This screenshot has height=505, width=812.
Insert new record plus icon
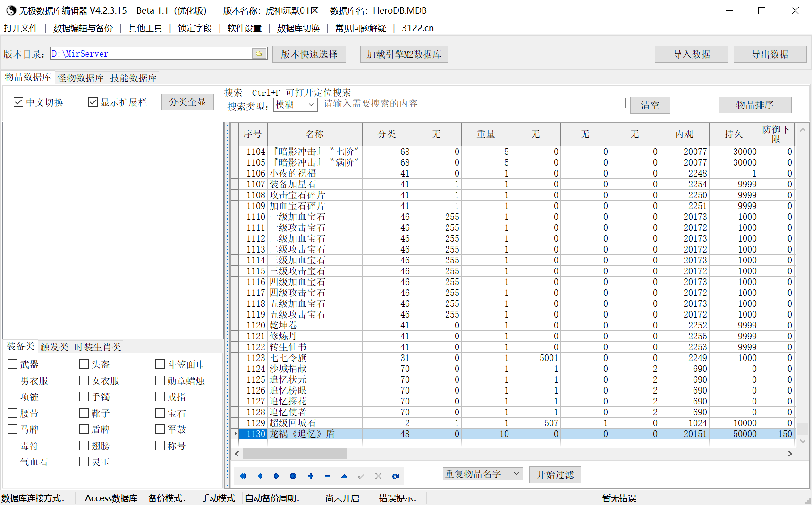tap(311, 476)
